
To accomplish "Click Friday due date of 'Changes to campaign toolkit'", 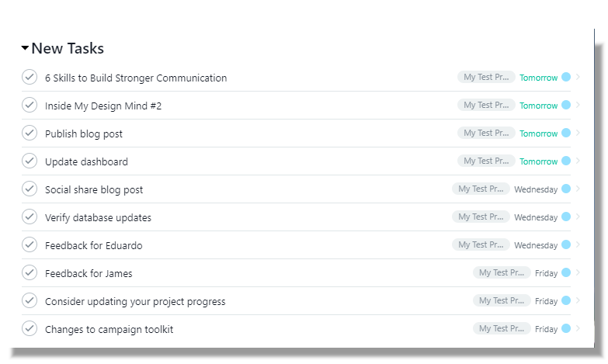I will (x=547, y=329).
